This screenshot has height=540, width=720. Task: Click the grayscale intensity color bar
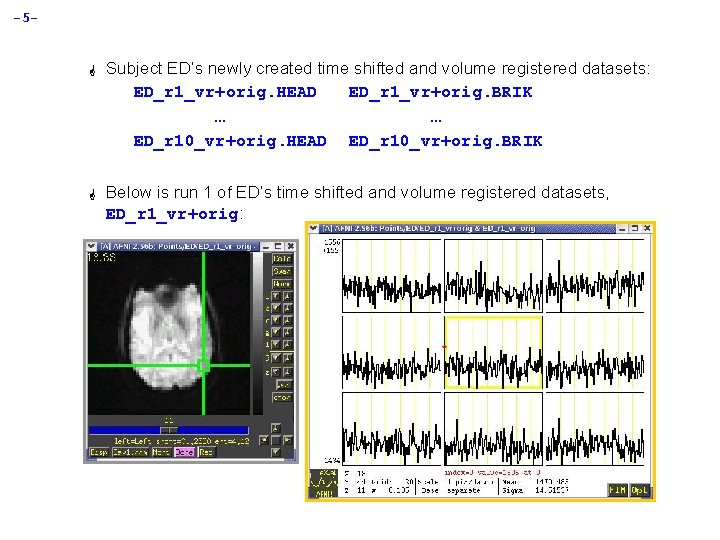(x=258, y=334)
